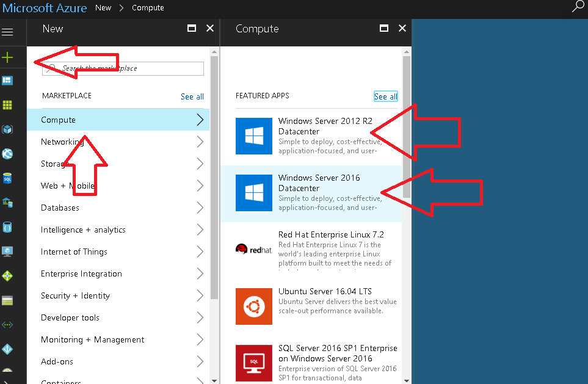The height and width of the screenshot is (384, 588).
Task: Expand the Web + Mobile row chevron
Action: click(x=200, y=186)
